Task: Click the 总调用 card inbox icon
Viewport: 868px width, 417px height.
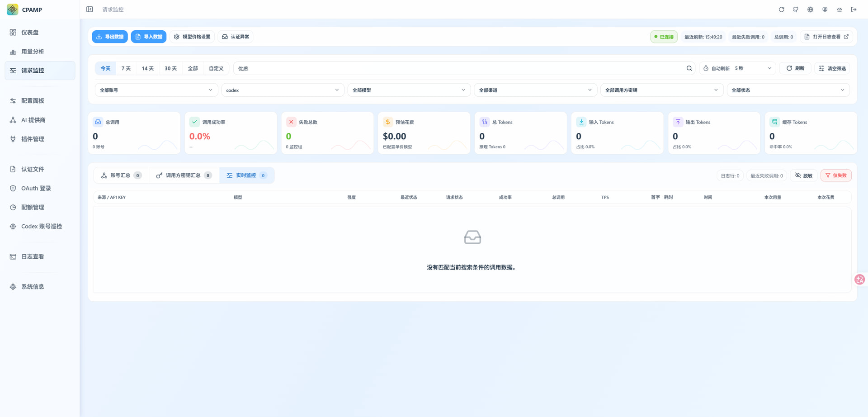Action: coord(98,122)
